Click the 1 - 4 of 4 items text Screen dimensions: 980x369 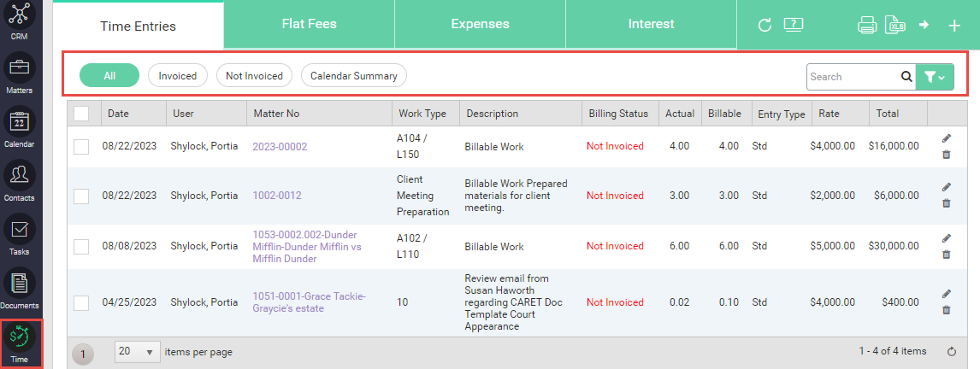pyautogui.click(x=893, y=352)
